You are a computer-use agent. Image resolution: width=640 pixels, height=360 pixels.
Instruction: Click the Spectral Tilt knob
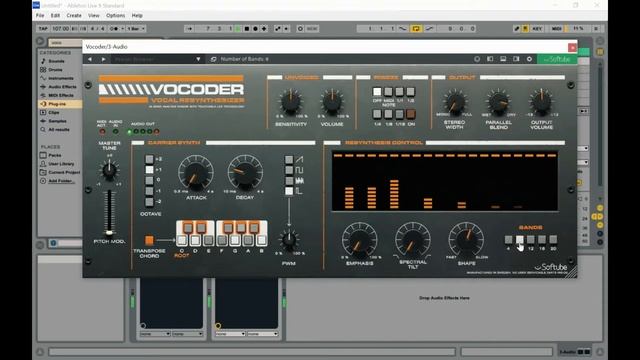(412, 241)
